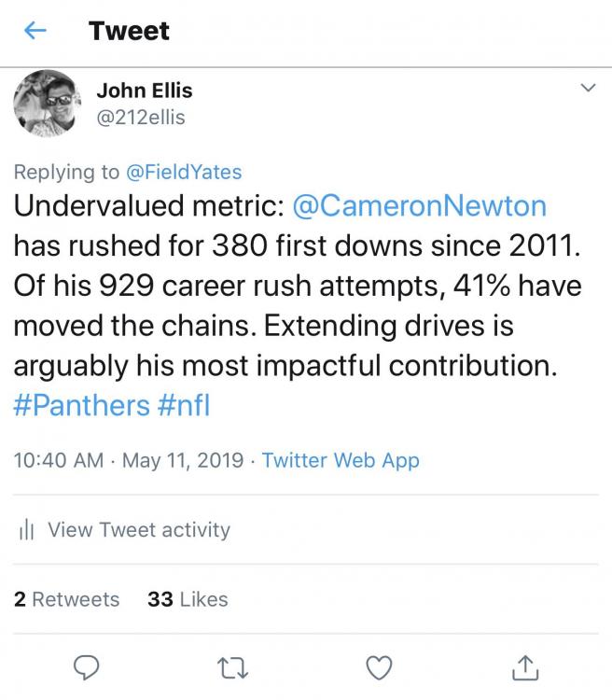Open the @CameronNewton mention
This screenshot has width=612, height=700.
(x=419, y=205)
